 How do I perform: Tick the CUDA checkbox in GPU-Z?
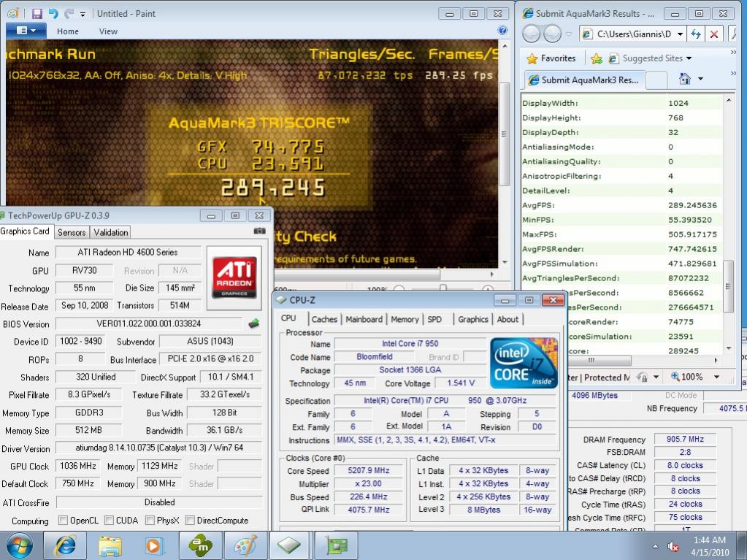(109, 521)
